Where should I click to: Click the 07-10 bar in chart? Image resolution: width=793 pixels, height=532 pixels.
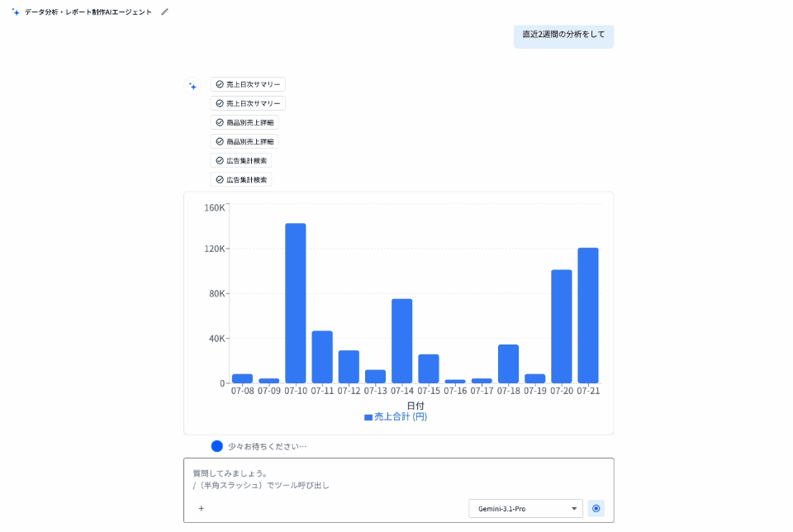click(296, 303)
